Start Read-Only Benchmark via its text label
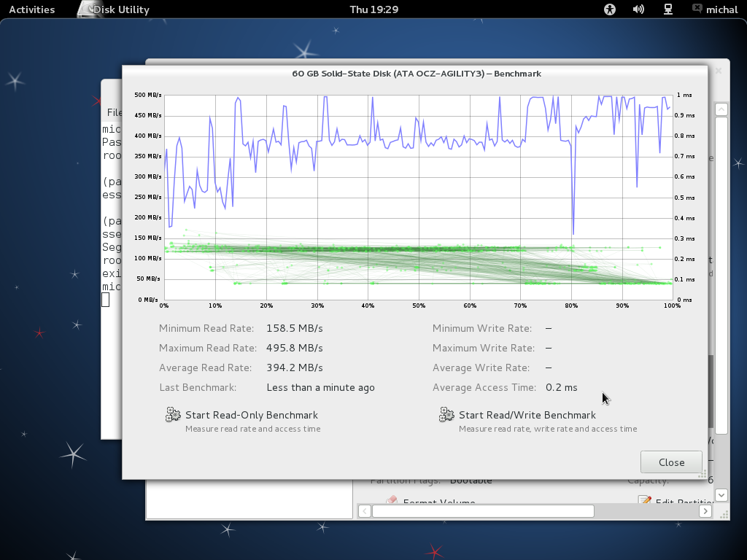The height and width of the screenshot is (560, 747). click(251, 415)
